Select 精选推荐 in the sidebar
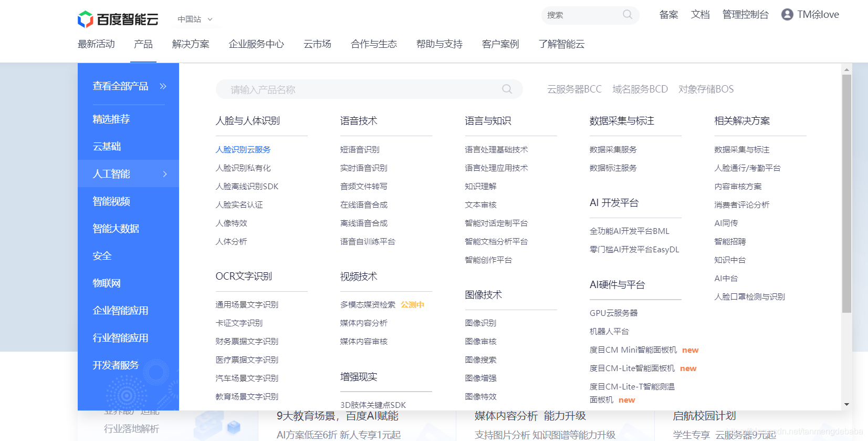This screenshot has height=441, width=868. (x=111, y=119)
